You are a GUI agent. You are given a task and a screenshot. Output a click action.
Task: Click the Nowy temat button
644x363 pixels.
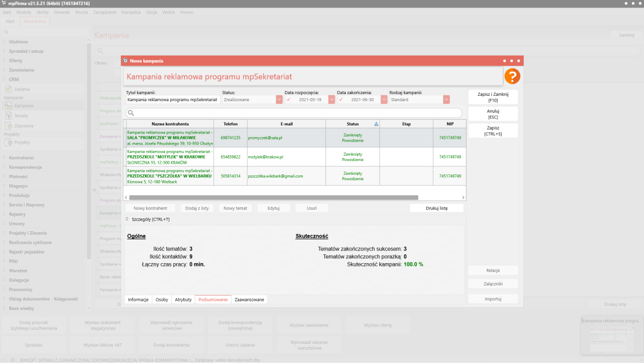click(236, 208)
